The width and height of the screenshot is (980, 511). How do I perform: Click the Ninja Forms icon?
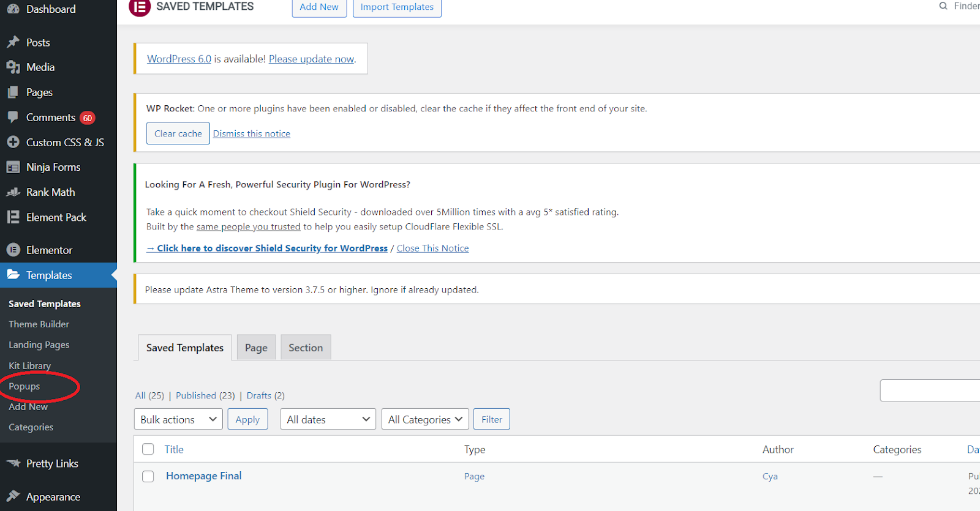13,167
